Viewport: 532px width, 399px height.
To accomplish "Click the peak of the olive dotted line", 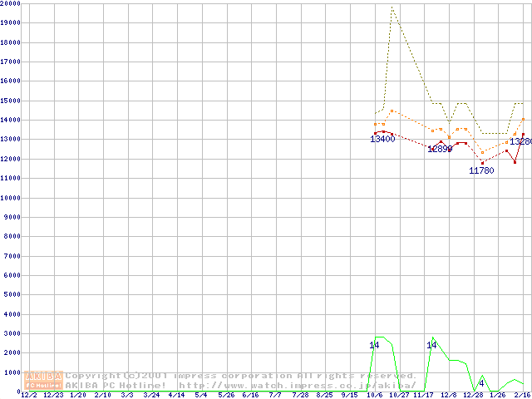I will click(392, 7).
